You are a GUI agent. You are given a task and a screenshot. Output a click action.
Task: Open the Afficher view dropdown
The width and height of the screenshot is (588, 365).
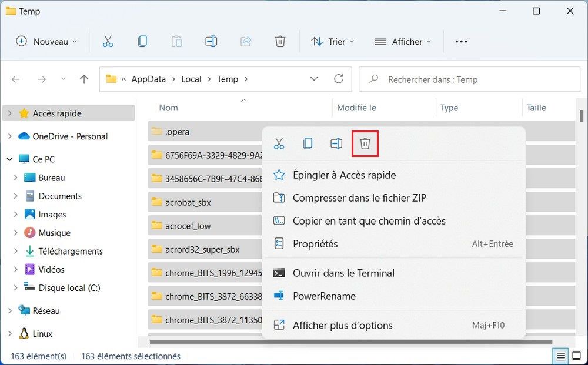click(x=403, y=42)
